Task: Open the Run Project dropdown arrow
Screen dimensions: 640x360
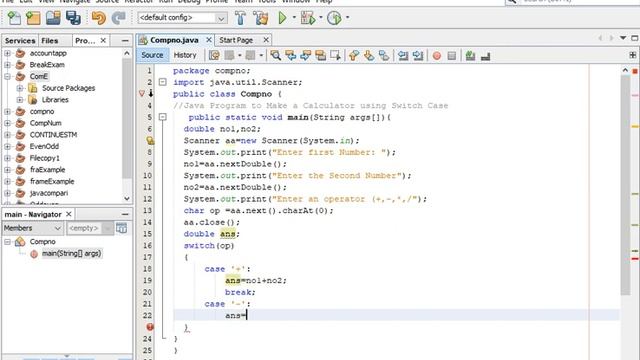Action: pos(294,18)
